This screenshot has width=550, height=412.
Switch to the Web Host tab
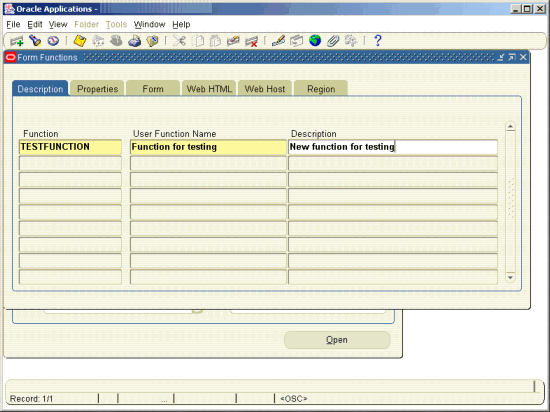point(265,89)
